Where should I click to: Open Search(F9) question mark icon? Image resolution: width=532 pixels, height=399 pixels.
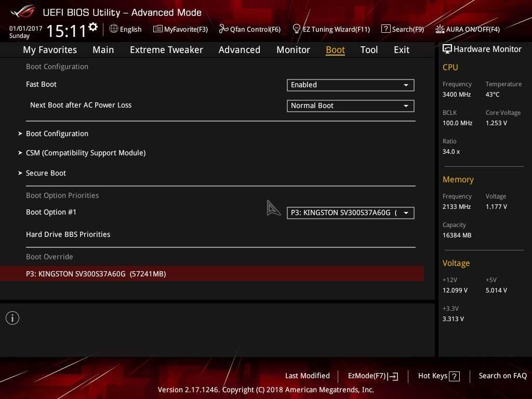tap(385, 29)
